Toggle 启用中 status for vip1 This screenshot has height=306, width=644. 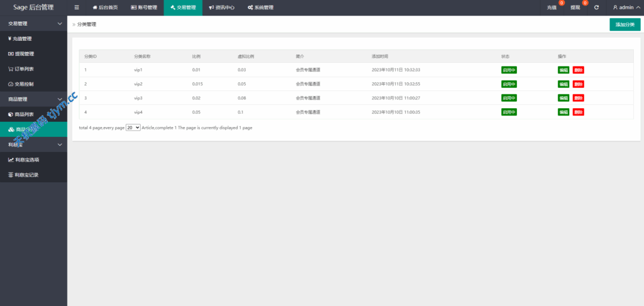[508, 70]
